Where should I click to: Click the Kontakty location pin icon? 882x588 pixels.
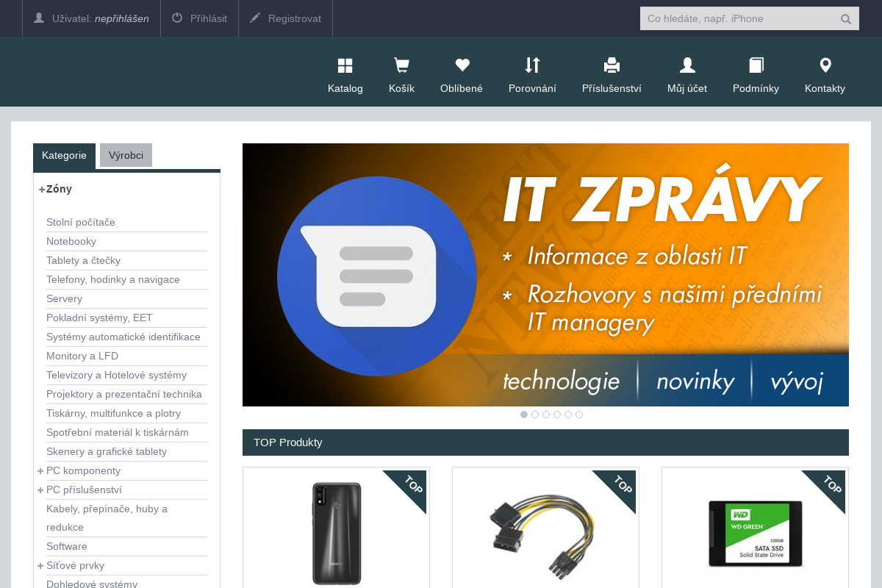825,65
